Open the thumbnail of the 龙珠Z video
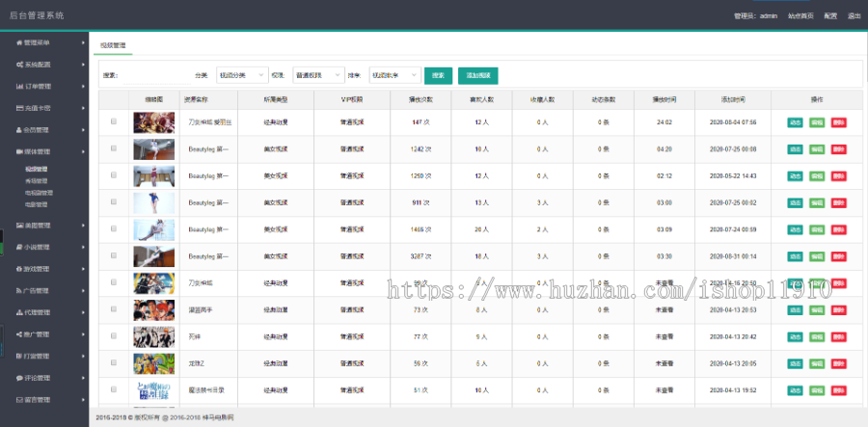 point(154,364)
